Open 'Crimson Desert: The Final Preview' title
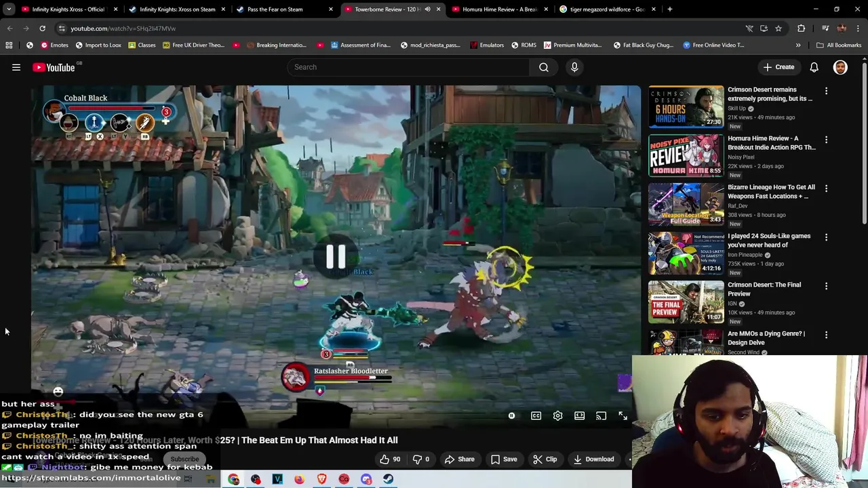 point(764,289)
